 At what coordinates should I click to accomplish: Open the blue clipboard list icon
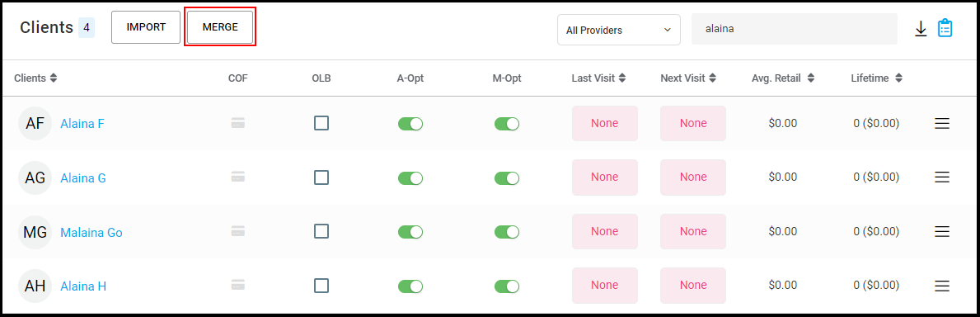(x=945, y=28)
